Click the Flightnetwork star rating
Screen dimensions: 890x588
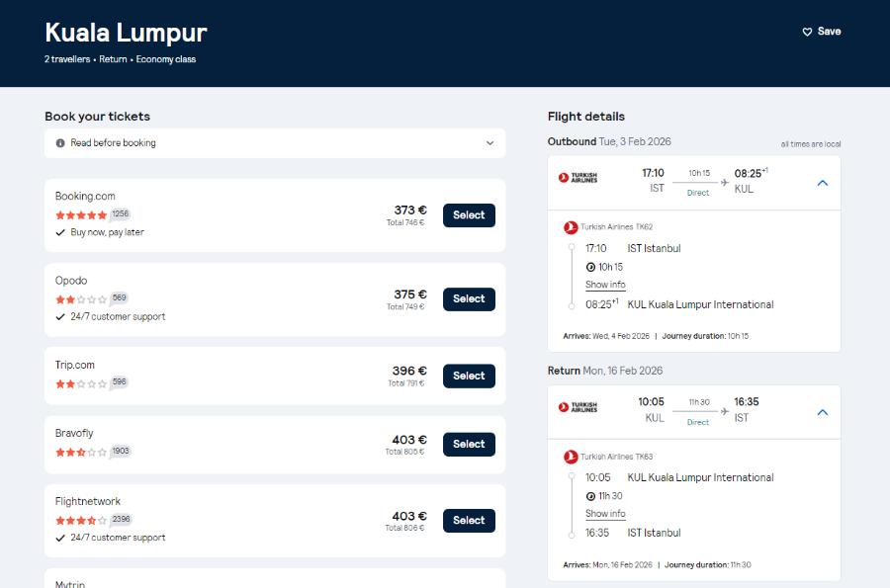(81, 520)
